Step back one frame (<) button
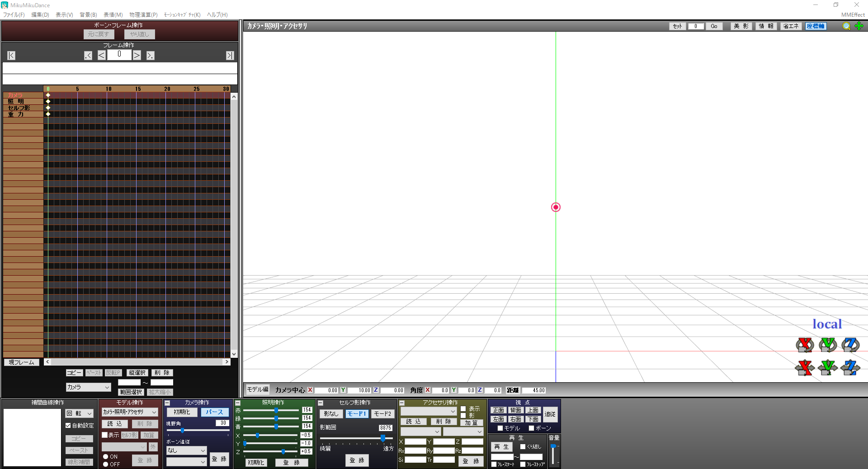Image resolution: width=868 pixels, height=469 pixels. click(102, 56)
